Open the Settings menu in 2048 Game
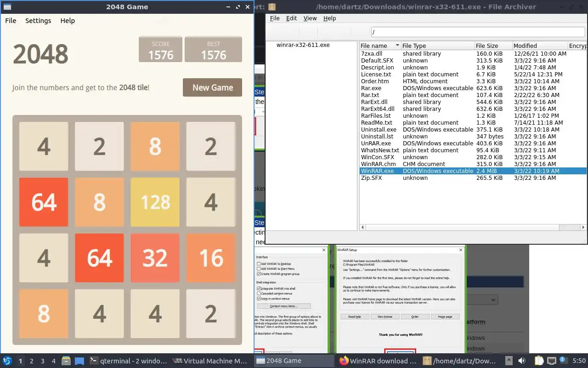Screen dimensions: 588x368 tap(38, 21)
